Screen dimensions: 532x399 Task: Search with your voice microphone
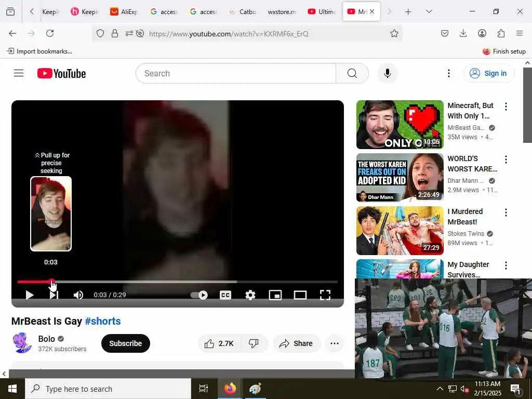coord(388,73)
